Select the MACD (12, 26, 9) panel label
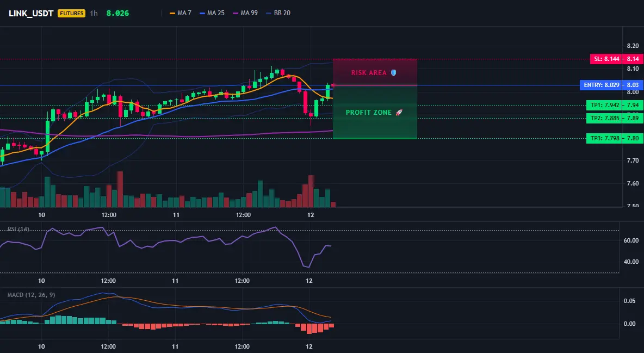Viewport: 644px width, 353px height. pos(31,295)
